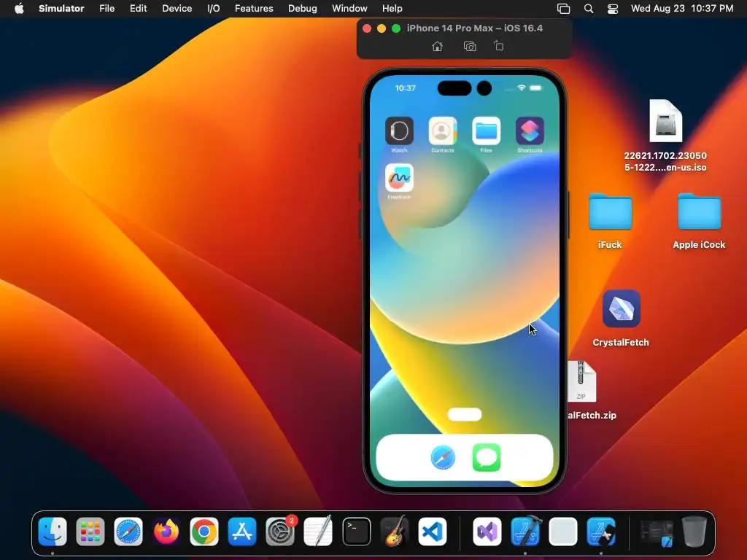Launch purple Visual Studio from the Dock
Image resolution: width=747 pixels, height=560 pixels.
[x=487, y=532]
